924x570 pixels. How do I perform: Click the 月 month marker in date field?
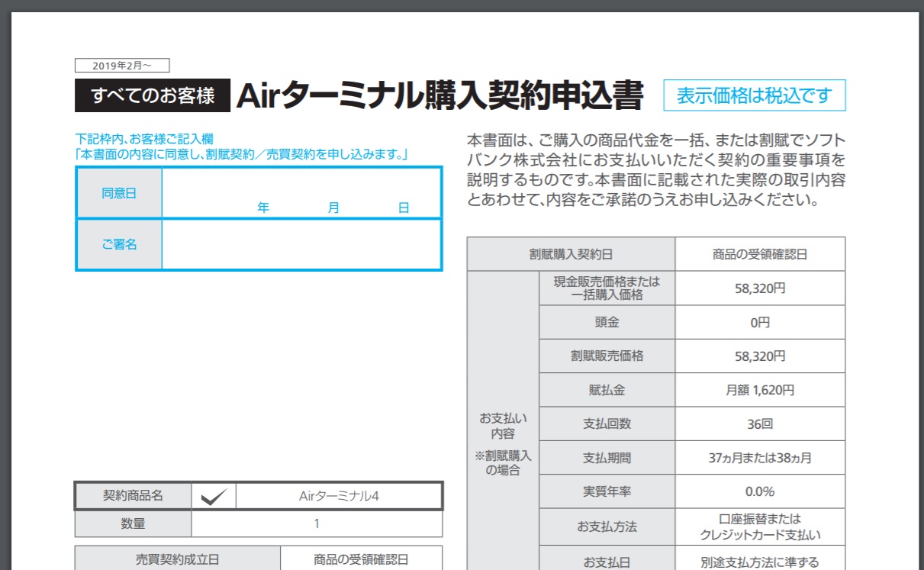pyautogui.click(x=333, y=208)
